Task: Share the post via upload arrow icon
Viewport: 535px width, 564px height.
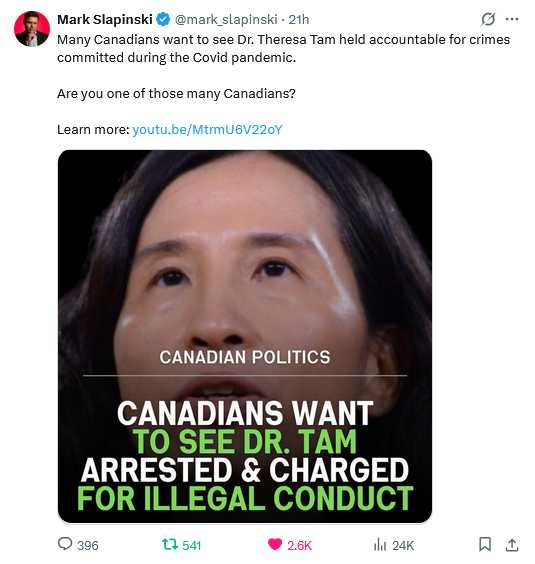Action: 512,545
